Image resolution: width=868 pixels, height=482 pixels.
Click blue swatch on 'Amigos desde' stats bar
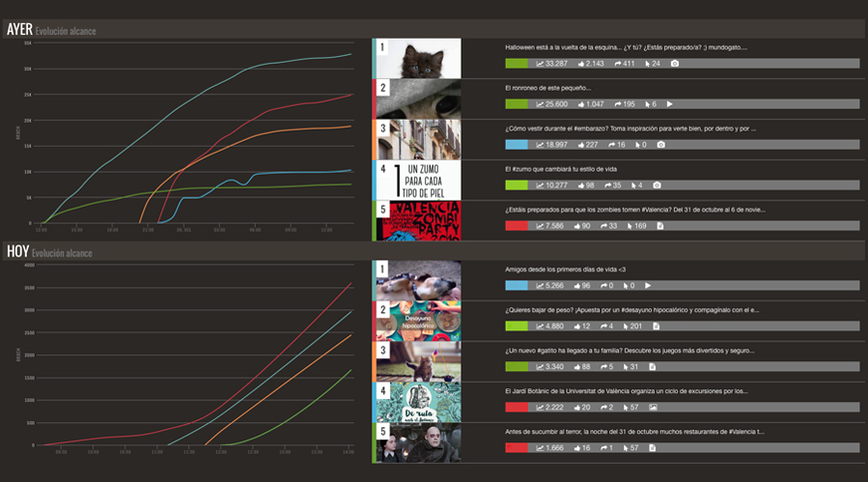(x=517, y=286)
